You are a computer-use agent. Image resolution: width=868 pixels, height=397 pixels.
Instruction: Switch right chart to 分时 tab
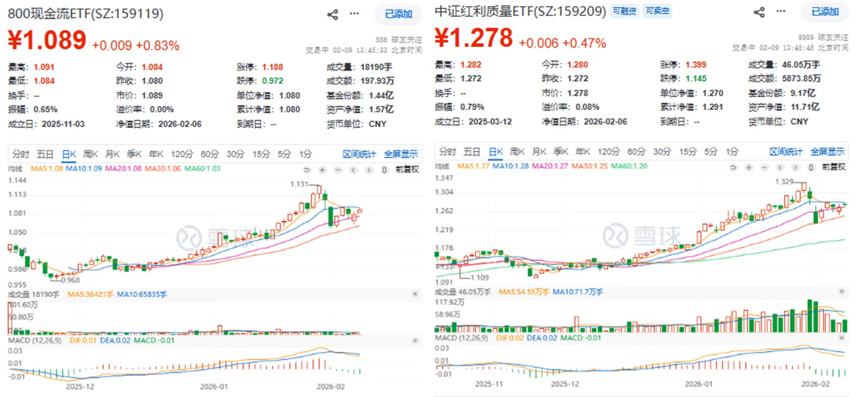tap(448, 151)
